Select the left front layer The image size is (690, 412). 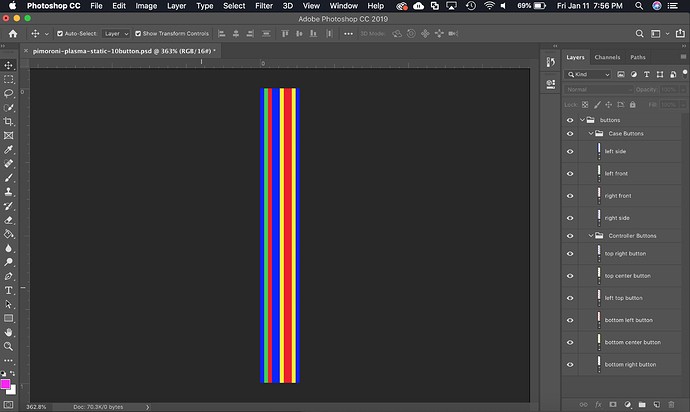pos(630,174)
